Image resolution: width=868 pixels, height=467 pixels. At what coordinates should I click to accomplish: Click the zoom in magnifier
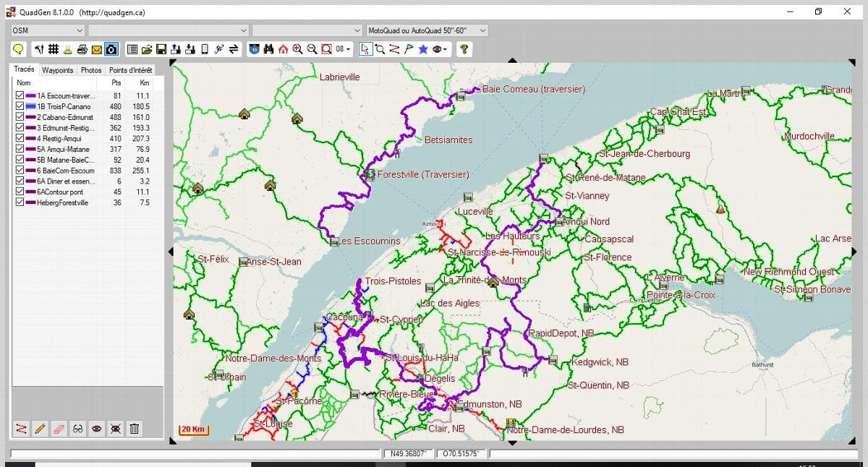[297, 49]
